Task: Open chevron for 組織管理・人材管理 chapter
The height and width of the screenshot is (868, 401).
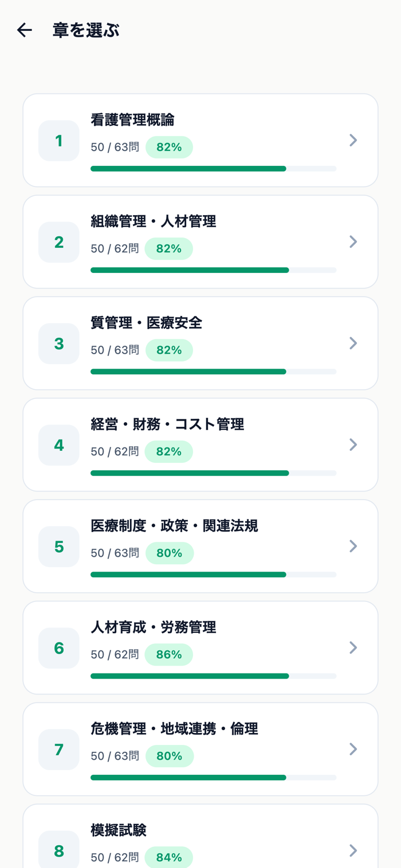Action: 353,241
